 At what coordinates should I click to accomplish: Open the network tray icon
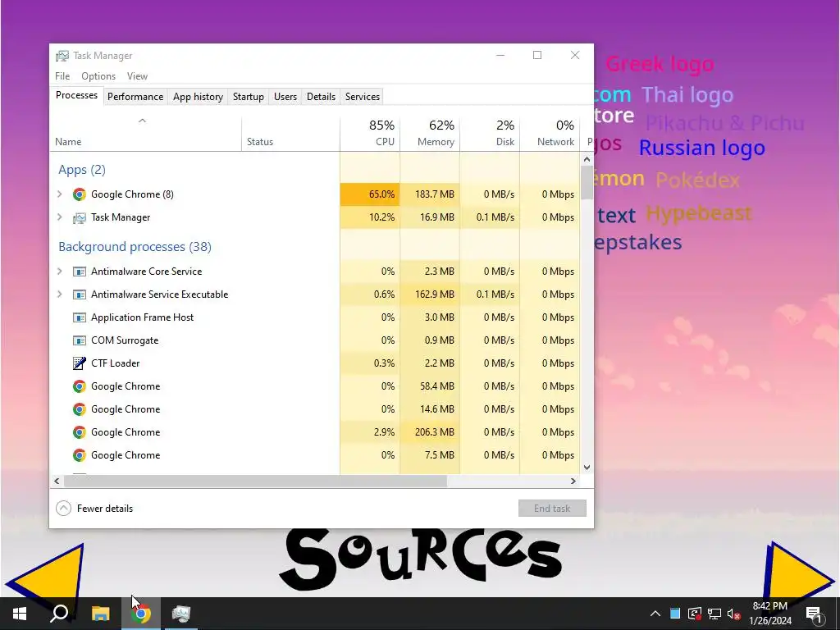coord(714,614)
